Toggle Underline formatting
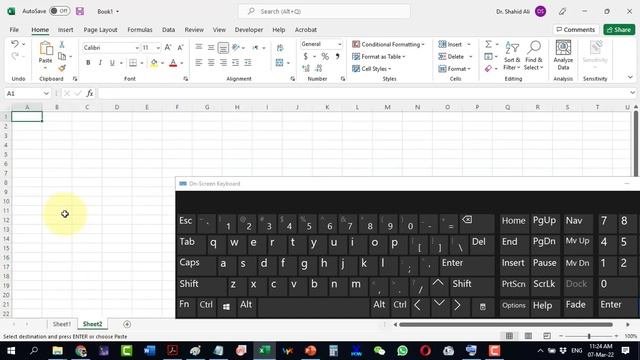This screenshot has width=640, height=360. click(x=112, y=63)
